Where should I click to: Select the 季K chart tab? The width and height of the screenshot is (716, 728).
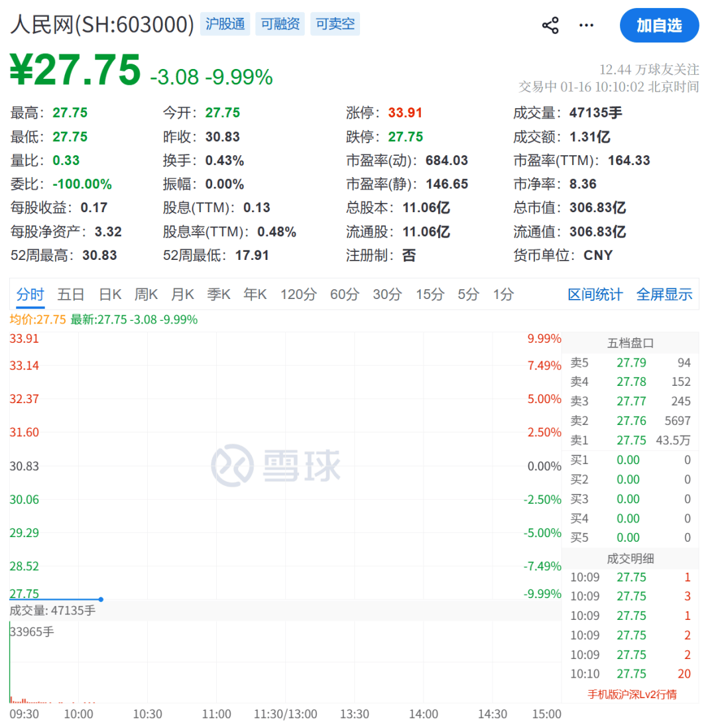(x=218, y=294)
